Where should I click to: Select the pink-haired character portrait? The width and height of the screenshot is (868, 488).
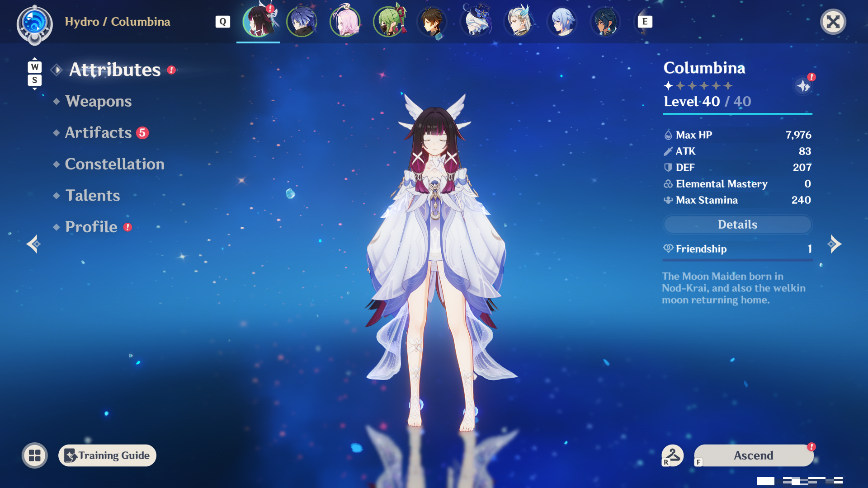345,21
